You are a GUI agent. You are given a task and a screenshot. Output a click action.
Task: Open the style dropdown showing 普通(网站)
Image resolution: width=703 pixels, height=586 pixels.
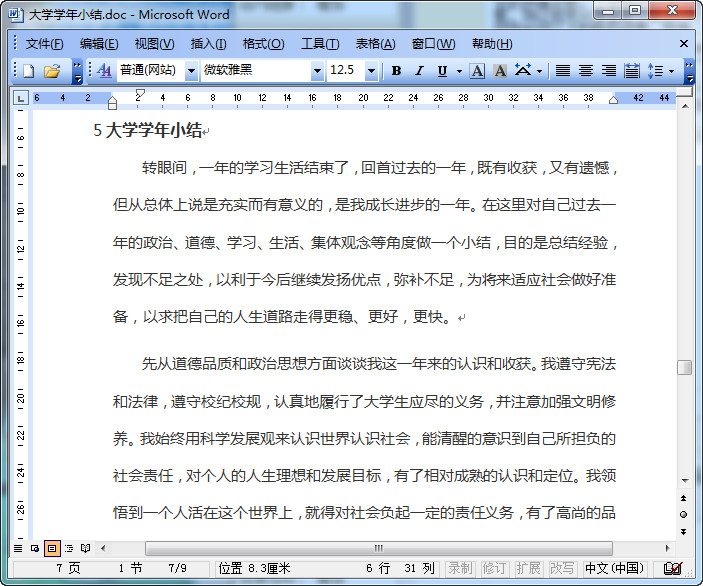coord(191,70)
